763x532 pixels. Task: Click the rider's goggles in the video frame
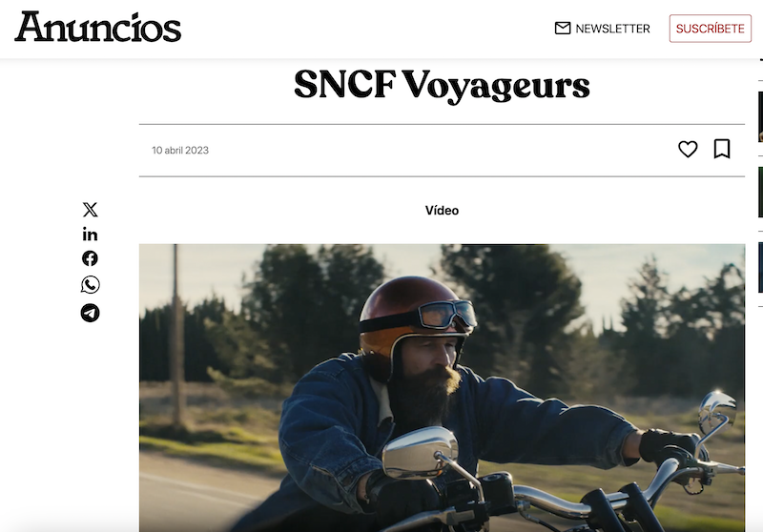click(447, 314)
